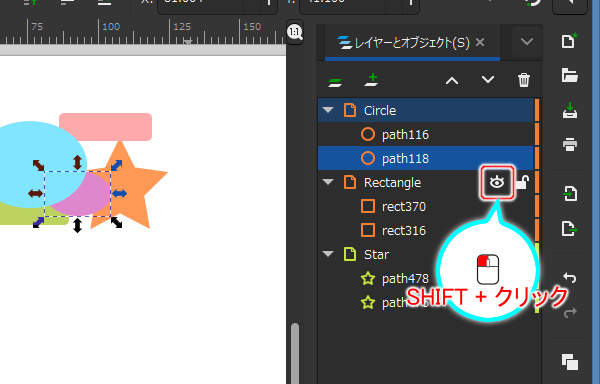Select path118 object row
This screenshot has height=384, width=600.
pos(426,158)
